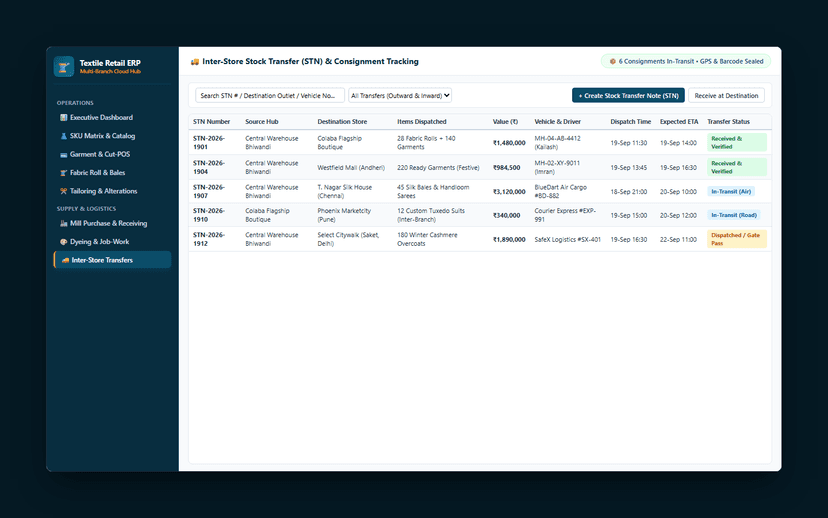The image size is (828, 518).
Task: Click the Dispatched / Gate Pass status badge
Action: pos(737,239)
